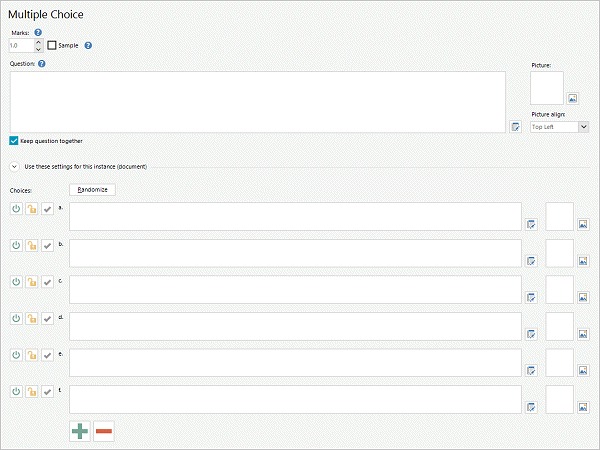600x450 pixels.
Task: Click the question picture browse icon
Action: [x=572, y=98]
